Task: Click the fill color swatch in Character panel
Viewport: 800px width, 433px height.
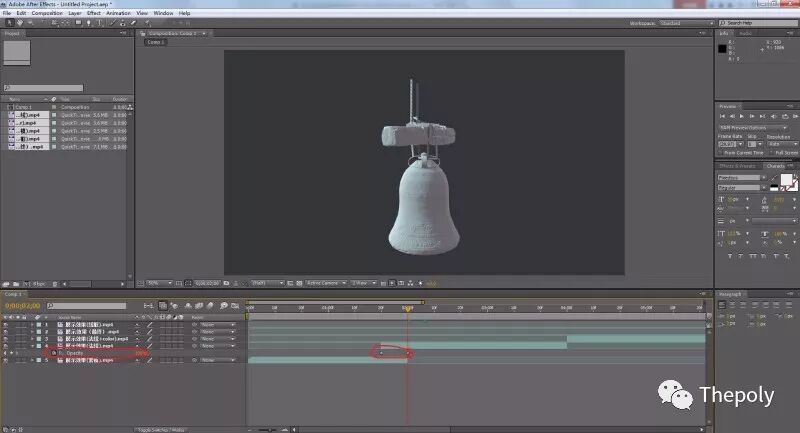Action: tap(786, 180)
